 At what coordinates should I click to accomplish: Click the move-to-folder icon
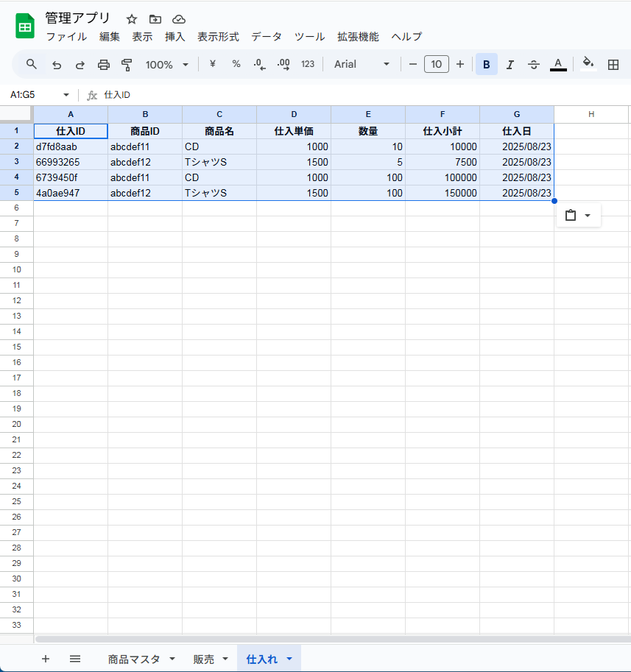[155, 19]
